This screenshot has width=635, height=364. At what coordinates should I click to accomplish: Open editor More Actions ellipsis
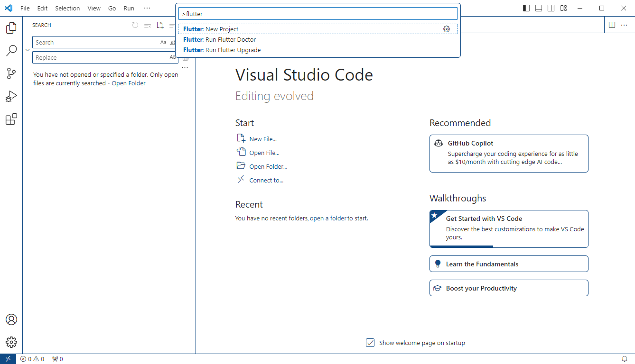(x=624, y=25)
